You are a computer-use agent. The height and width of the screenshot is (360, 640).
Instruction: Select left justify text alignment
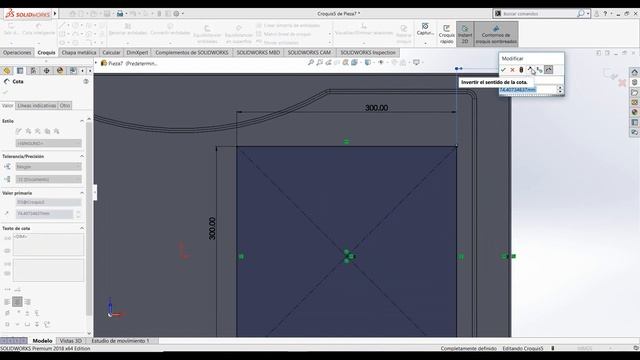click(x=7, y=302)
